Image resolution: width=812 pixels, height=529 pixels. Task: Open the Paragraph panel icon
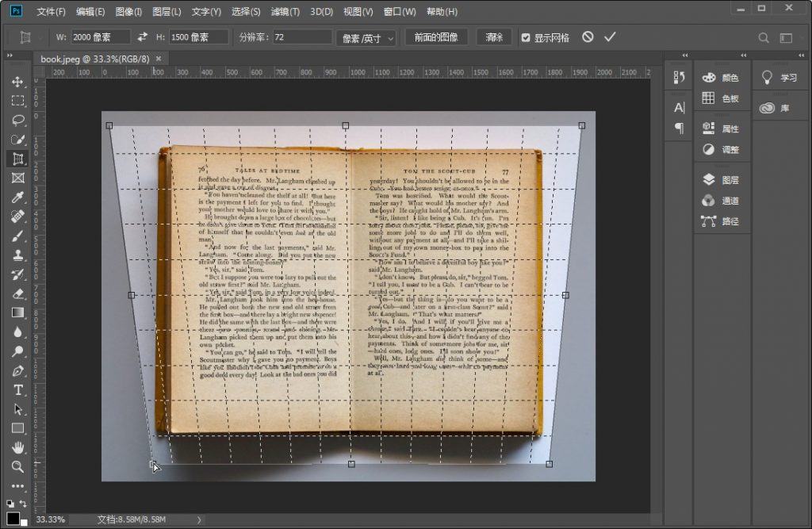point(679,128)
